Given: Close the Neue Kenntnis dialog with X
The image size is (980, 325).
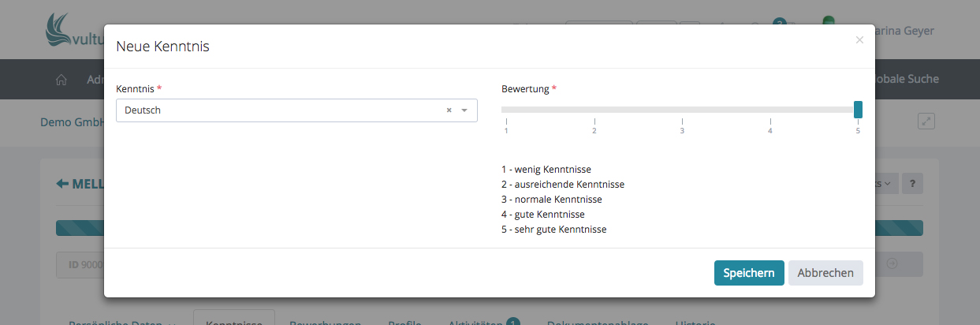Looking at the screenshot, I should (859, 39).
